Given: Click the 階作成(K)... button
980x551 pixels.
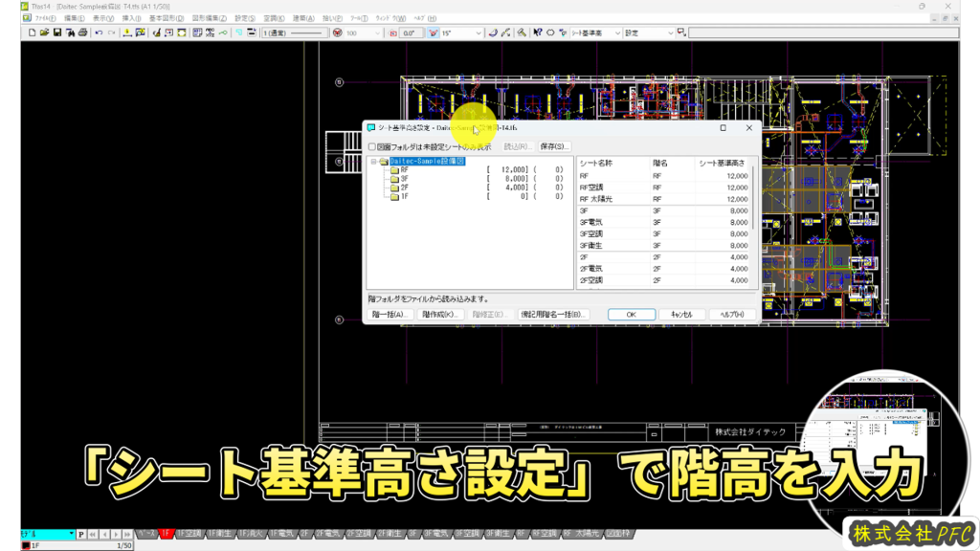Looking at the screenshot, I should click(442, 315).
